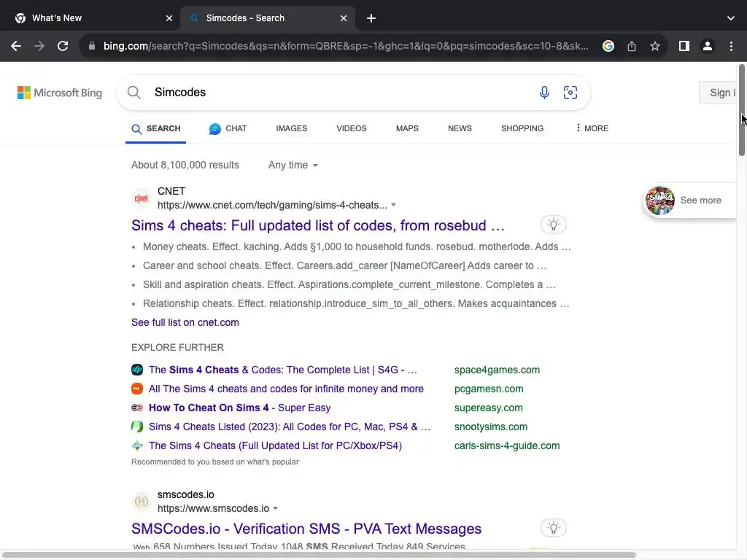Open SMSCodes.io Verification SMS result title
Image resolution: width=747 pixels, height=560 pixels.
[306, 529]
